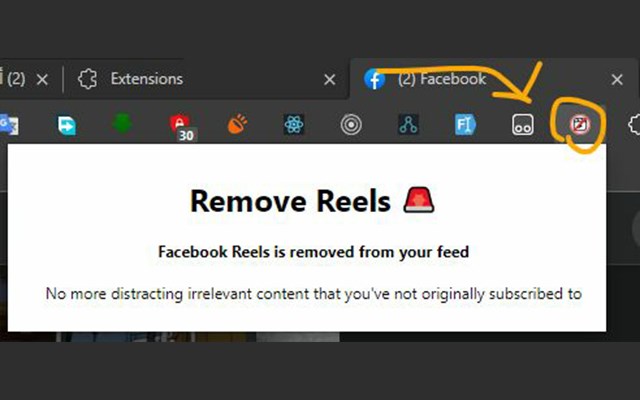Open the React Developer Tools extension icon
This screenshot has width=640, height=400.
(294, 124)
